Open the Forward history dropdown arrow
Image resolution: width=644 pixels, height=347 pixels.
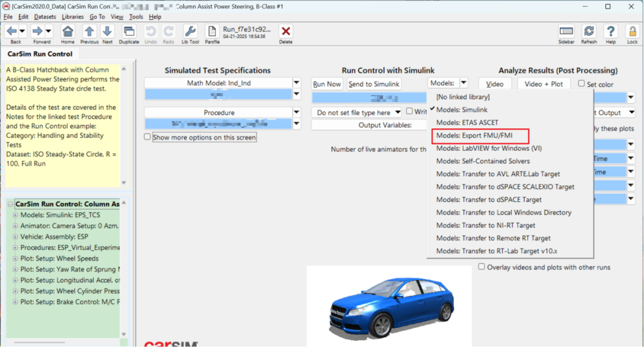click(48, 31)
